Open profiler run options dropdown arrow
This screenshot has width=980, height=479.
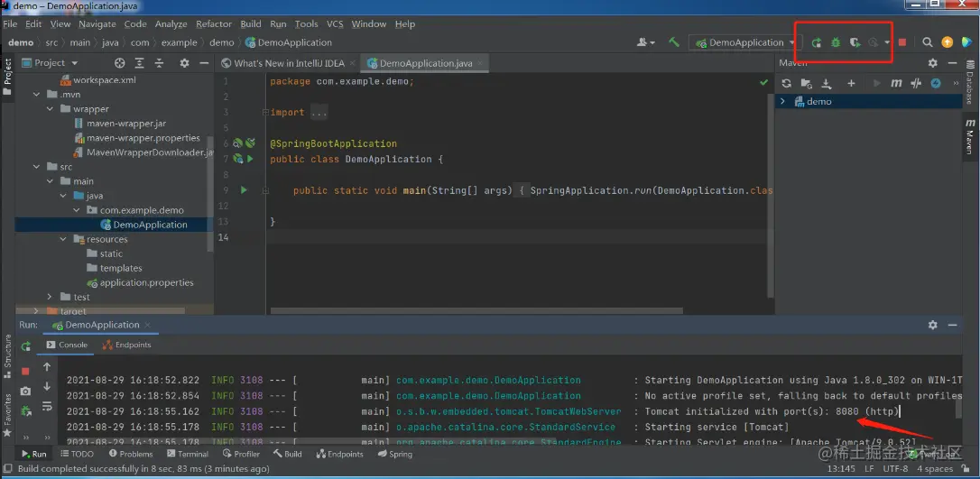click(887, 42)
